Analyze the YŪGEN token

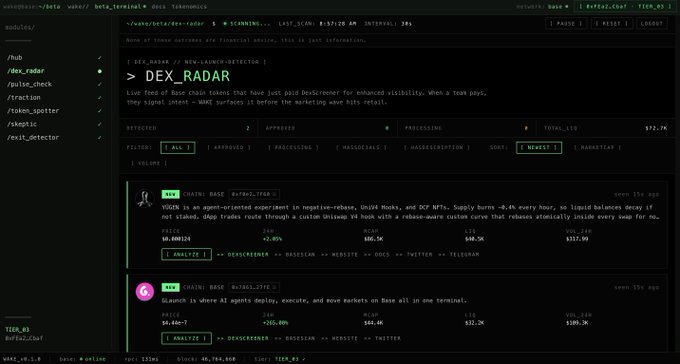186,254
